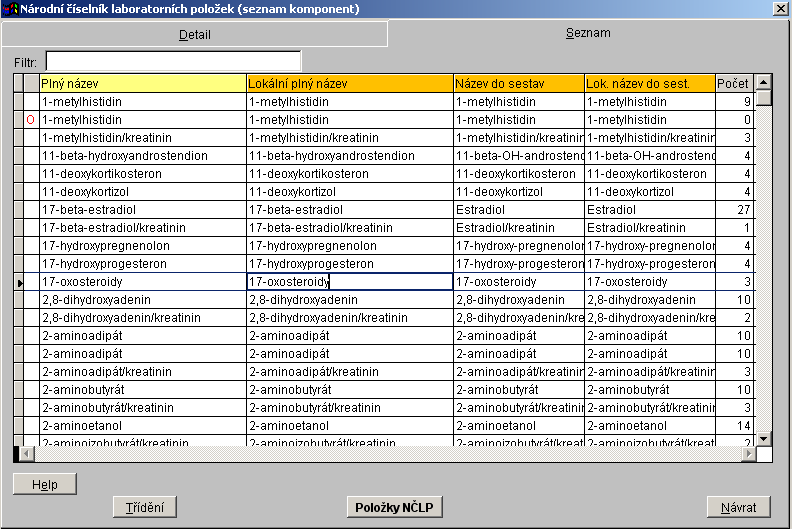Close the Národní číselník window
The height and width of the screenshot is (529, 792).
pos(780,9)
